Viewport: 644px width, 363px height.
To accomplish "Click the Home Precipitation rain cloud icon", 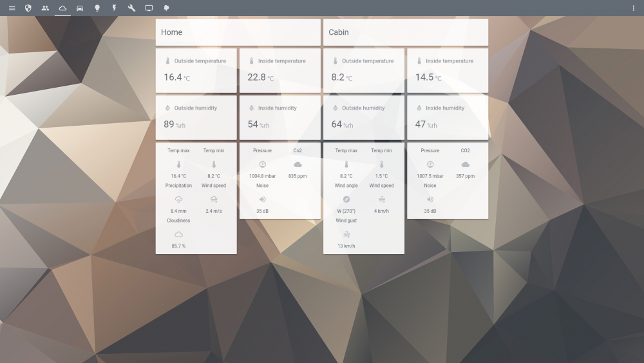I will [178, 199].
